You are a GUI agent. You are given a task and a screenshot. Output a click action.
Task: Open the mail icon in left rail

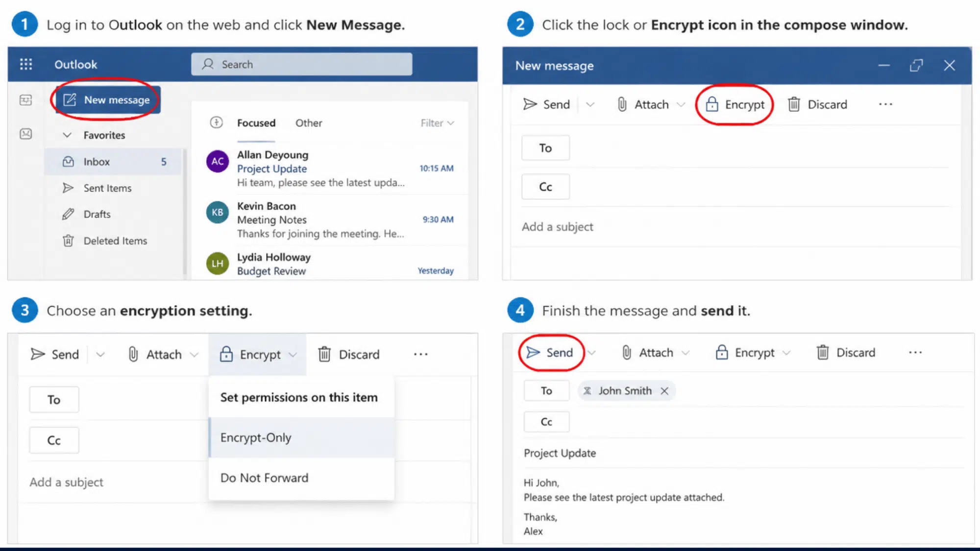tap(25, 134)
